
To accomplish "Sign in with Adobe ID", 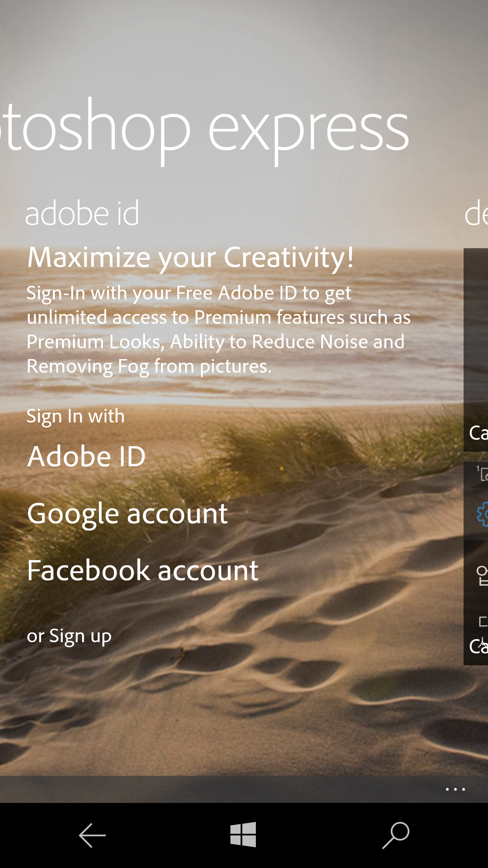I will point(86,456).
